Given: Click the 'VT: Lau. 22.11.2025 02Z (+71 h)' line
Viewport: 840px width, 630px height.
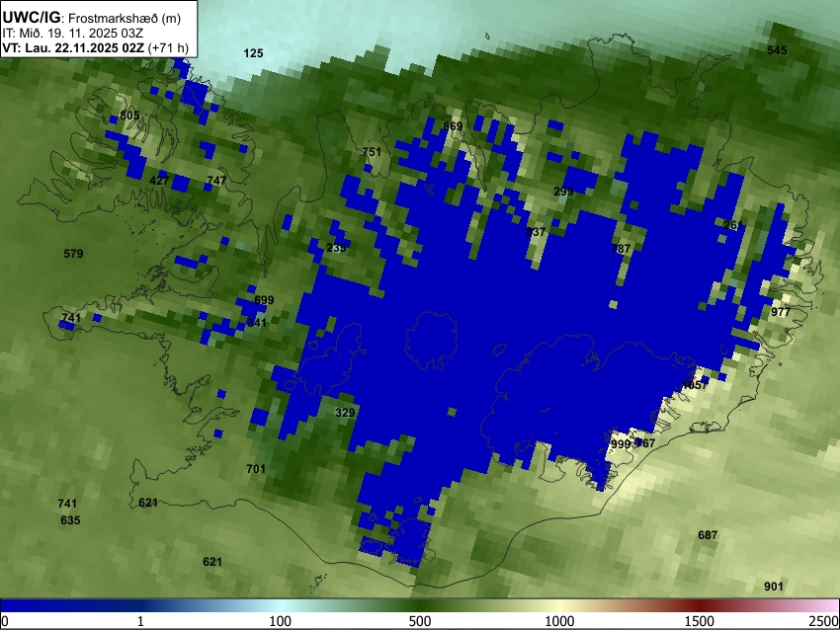Looking at the screenshot, I should [x=95, y=47].
